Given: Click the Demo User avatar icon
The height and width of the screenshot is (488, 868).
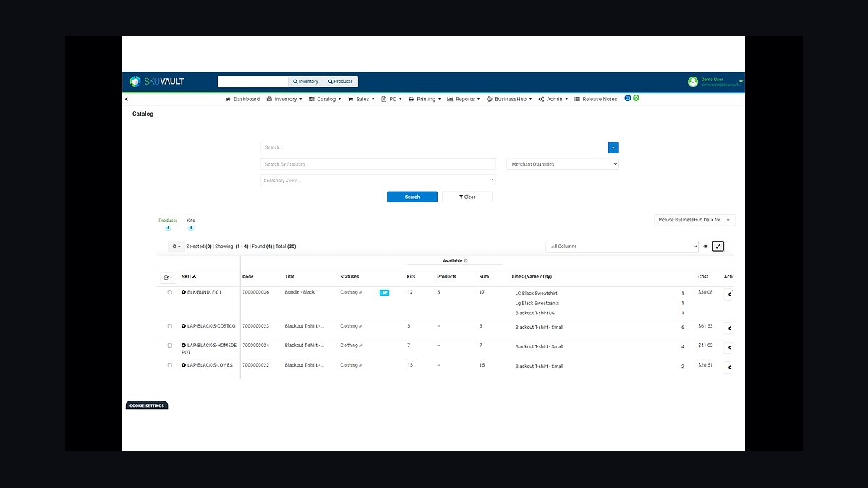Looking at the screenshot, I should pyautogui.click(x=693, y=82).
